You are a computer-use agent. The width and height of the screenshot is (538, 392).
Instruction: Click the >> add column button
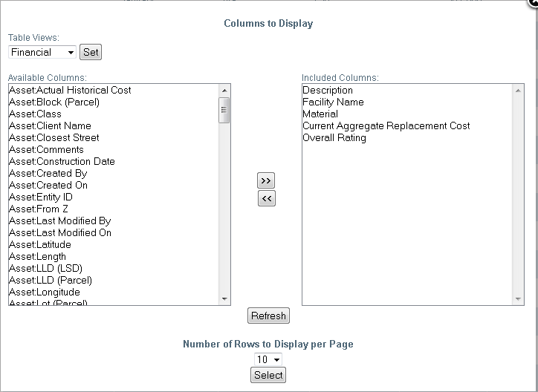(x=266, y=180)
